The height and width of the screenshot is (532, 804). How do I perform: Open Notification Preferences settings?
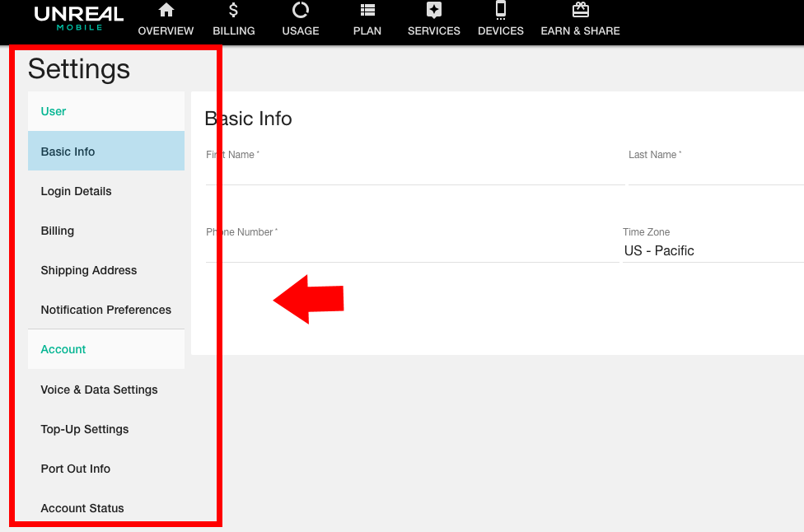(x=106, y=310)
